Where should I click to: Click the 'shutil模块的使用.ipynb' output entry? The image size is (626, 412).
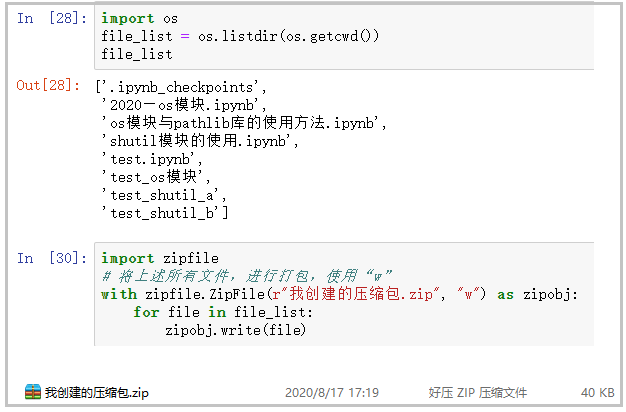coord(200,141)
